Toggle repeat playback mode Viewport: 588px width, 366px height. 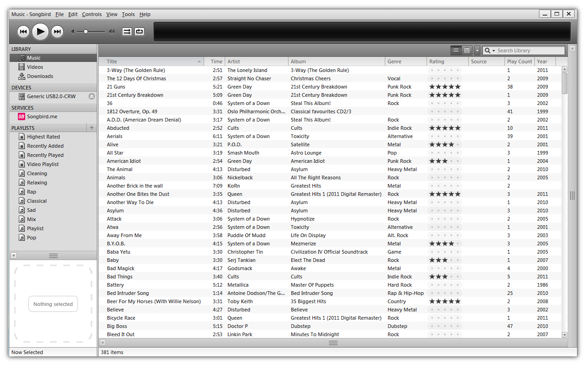click(x=139, y=32)
